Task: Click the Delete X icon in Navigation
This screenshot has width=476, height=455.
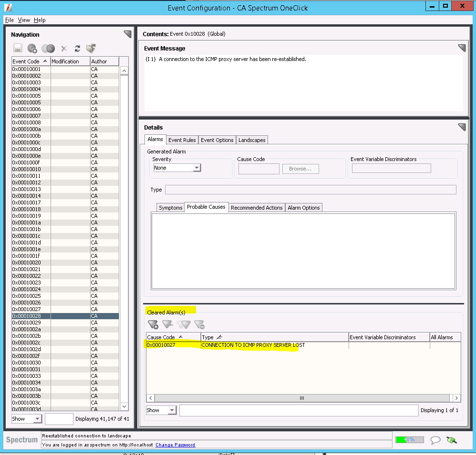Action: point(64,48)
